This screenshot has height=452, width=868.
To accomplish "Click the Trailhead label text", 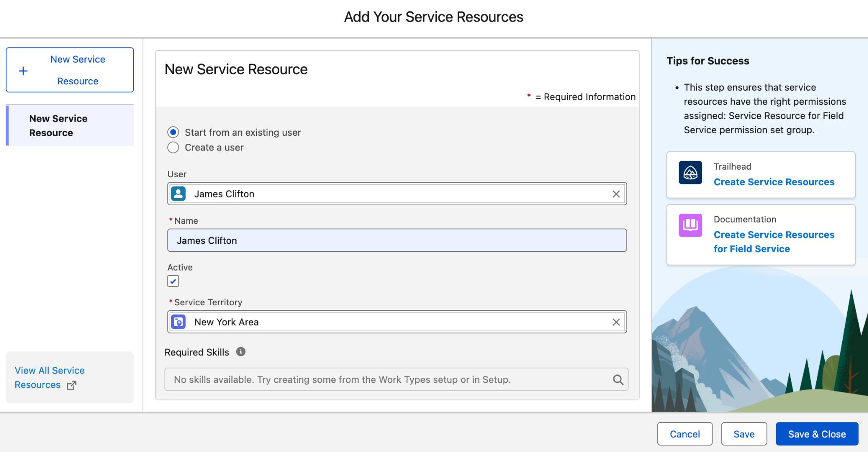I will [732, 167].
